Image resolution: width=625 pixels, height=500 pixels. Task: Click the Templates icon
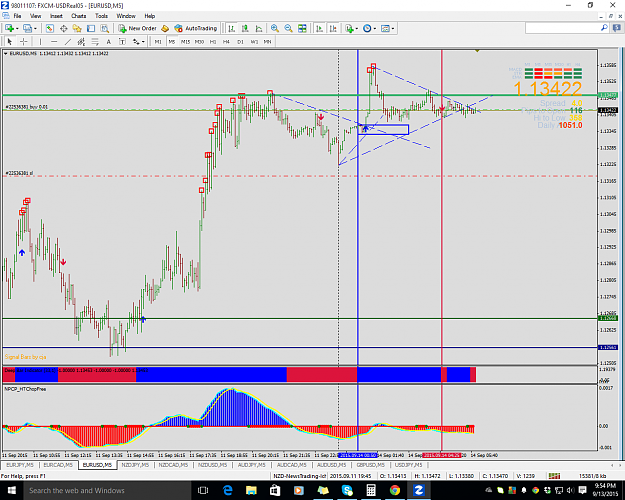pos(385,28)
